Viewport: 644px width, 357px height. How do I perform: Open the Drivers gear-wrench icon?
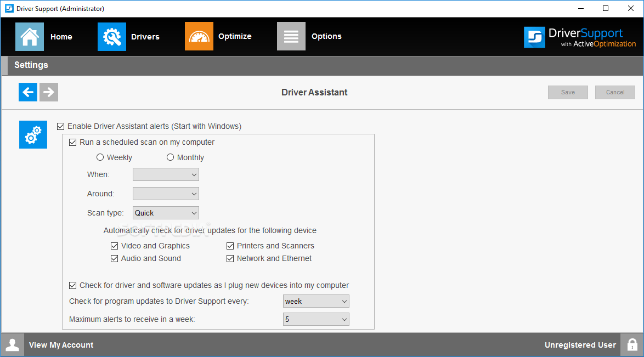pyautogui.click(x=112, y=37)
